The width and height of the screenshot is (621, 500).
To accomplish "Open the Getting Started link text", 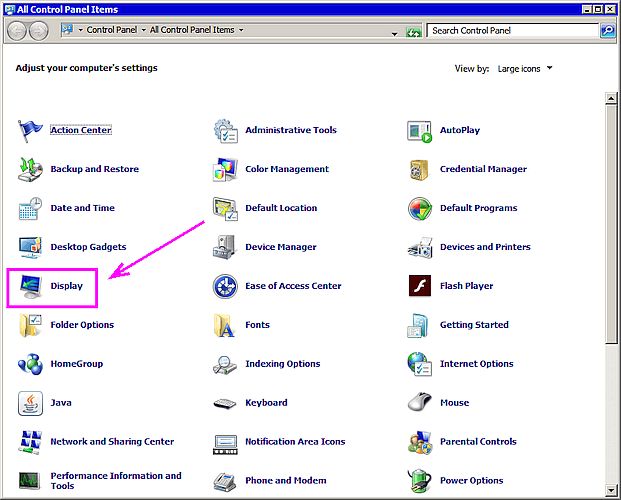I will [474, 325].
